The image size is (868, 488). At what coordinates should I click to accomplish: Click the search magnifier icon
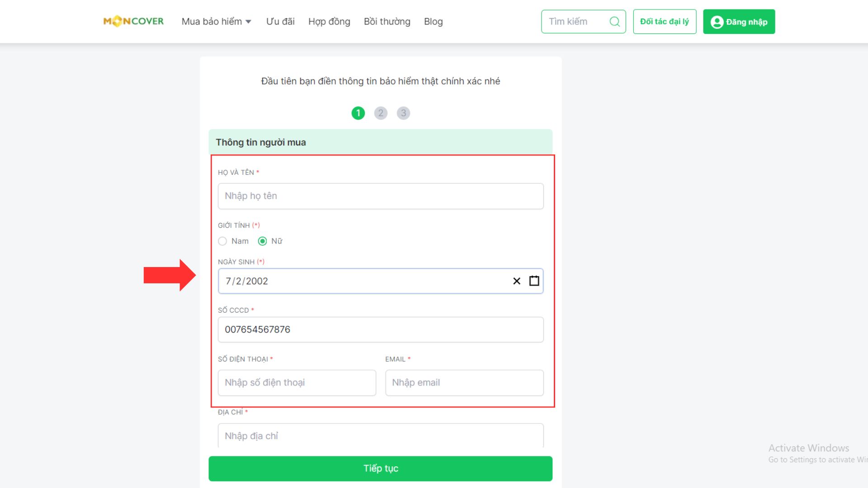(614, 21)
